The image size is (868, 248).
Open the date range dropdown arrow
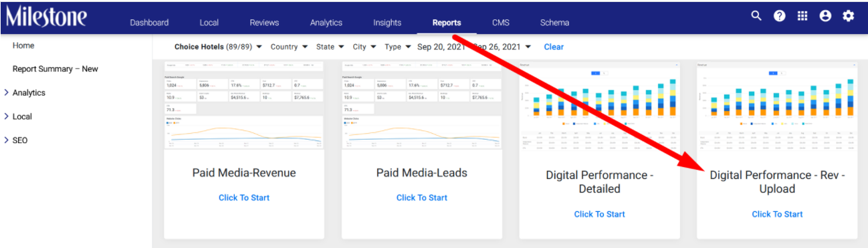(528, 47)
